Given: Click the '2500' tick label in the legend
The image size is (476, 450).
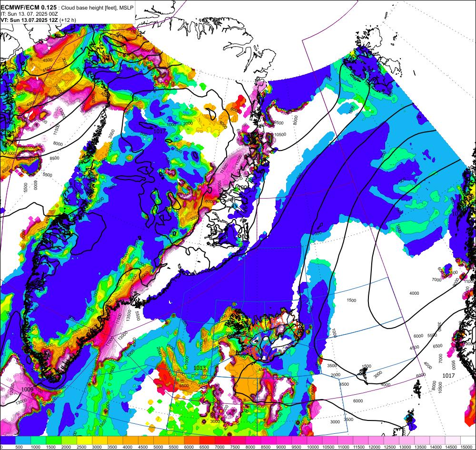Looking at the screenshot, I should [81, 447].
